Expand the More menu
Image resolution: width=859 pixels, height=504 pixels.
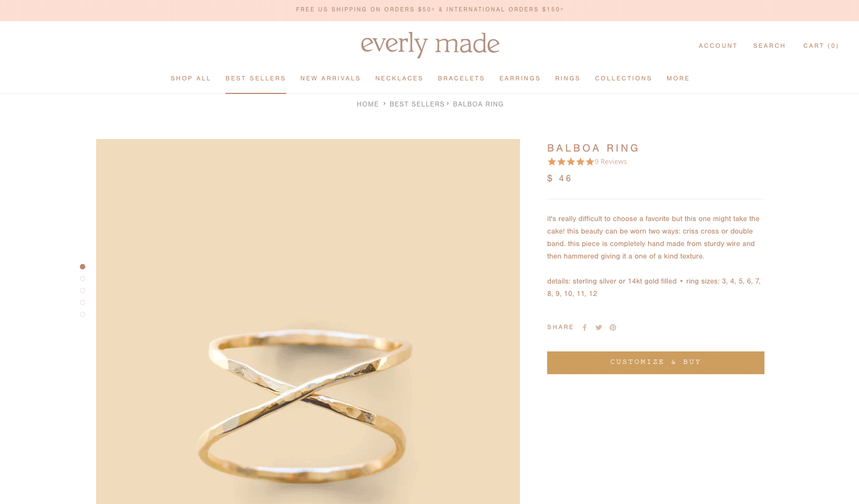point(678,78)
